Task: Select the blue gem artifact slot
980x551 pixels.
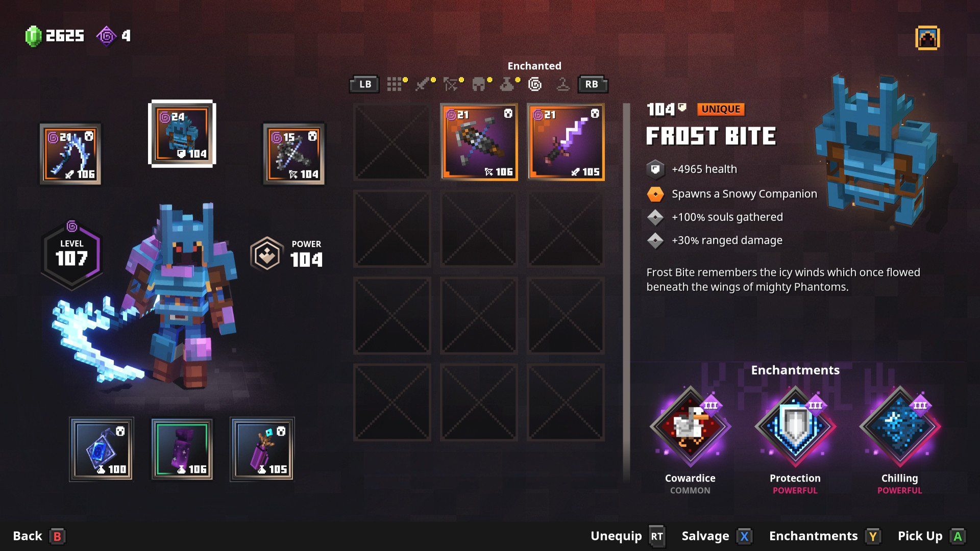Action: click(101, 449)
